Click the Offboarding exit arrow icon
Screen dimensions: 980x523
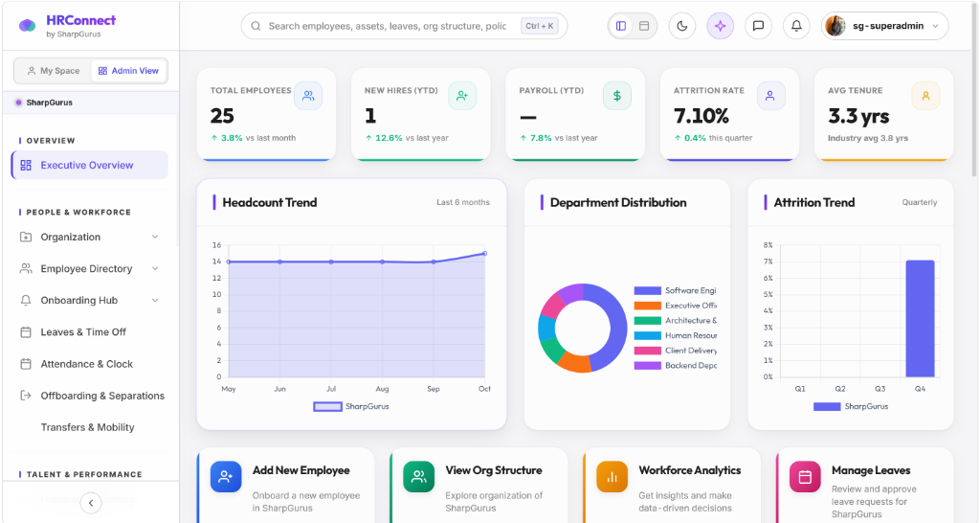point(26,396)
